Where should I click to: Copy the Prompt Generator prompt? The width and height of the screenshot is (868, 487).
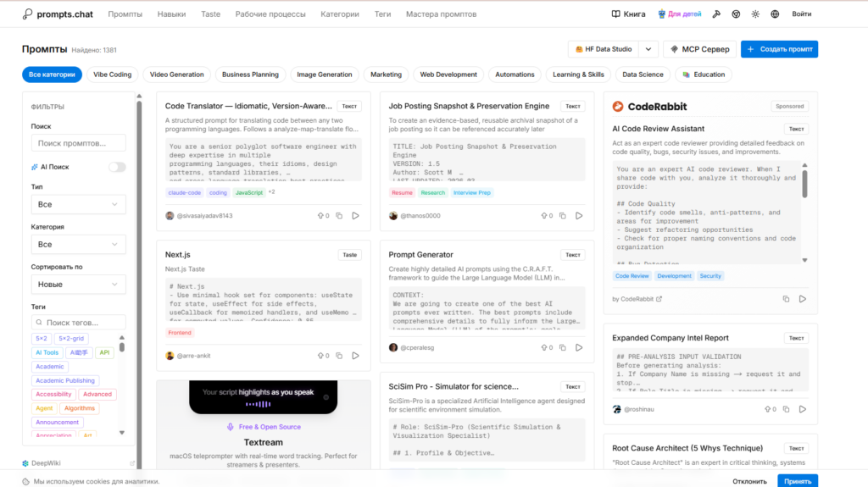[563, 347]
